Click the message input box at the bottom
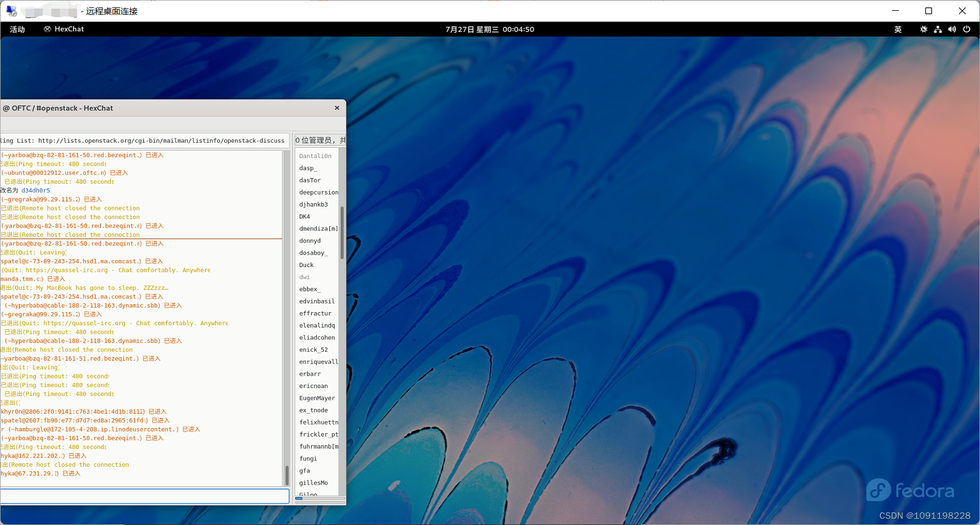The width and height of the screenshot is (980, 525). coord(144,496)
